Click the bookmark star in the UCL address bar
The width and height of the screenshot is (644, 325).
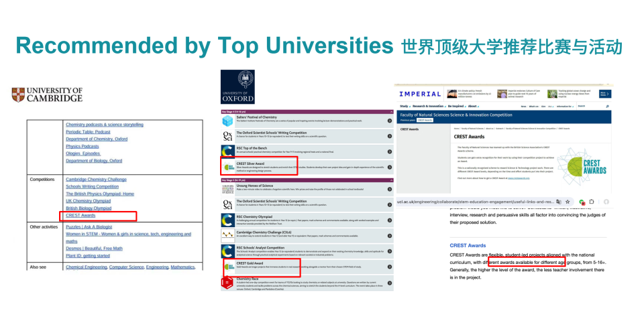(x=568, y=202)
